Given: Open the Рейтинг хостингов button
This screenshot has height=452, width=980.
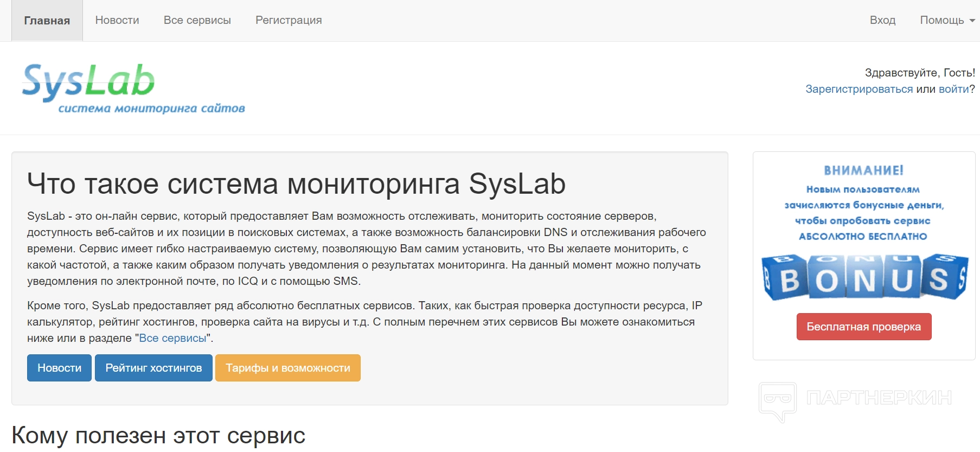Looking at the screenshot, I should point(153,368).
